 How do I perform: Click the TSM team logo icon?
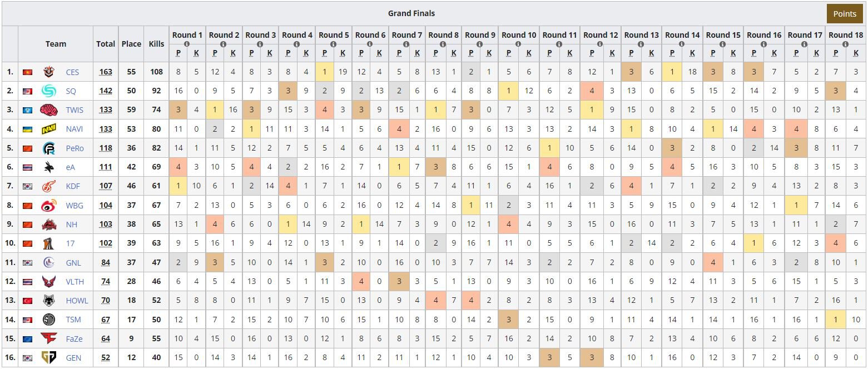[x=49, y=320]
